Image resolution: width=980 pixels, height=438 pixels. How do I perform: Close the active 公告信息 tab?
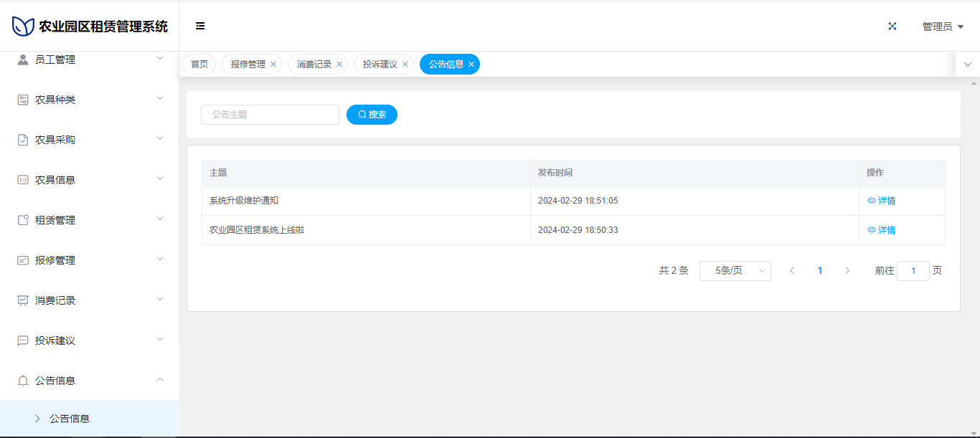[x=471, y=65]
